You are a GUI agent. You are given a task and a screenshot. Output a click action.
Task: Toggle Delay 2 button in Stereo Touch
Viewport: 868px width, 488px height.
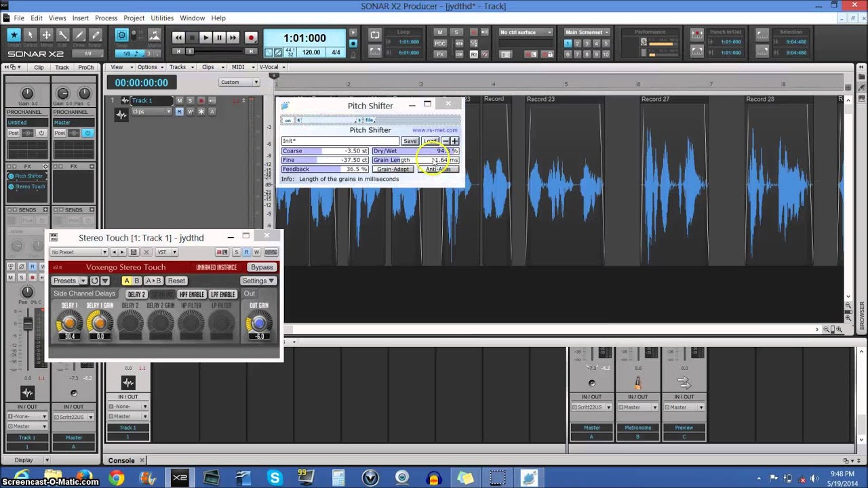137,294
